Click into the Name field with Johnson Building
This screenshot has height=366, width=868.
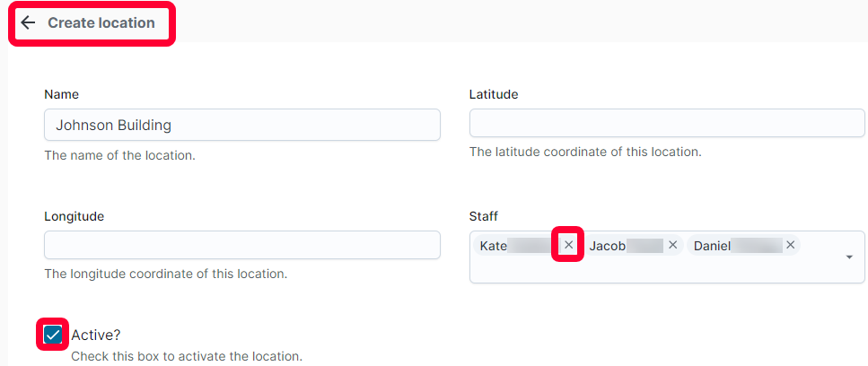[242, 125]
